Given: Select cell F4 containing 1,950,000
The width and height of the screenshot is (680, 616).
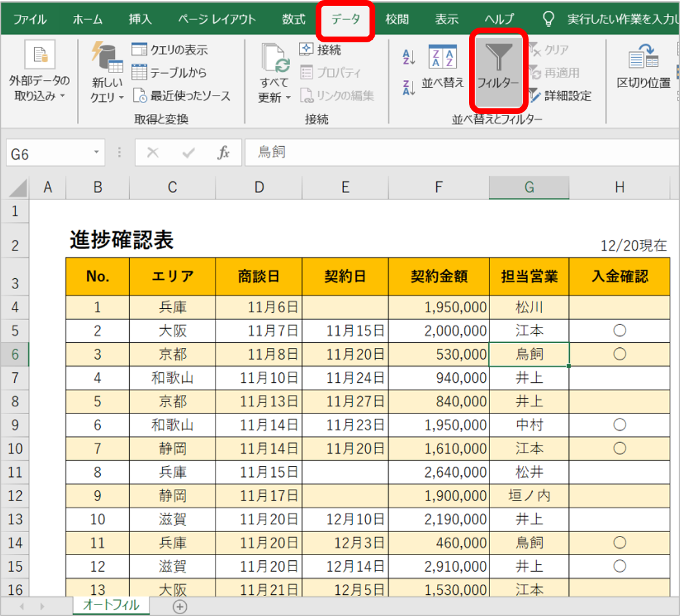Looking at the screenshot, I should (x=438, y=307).
